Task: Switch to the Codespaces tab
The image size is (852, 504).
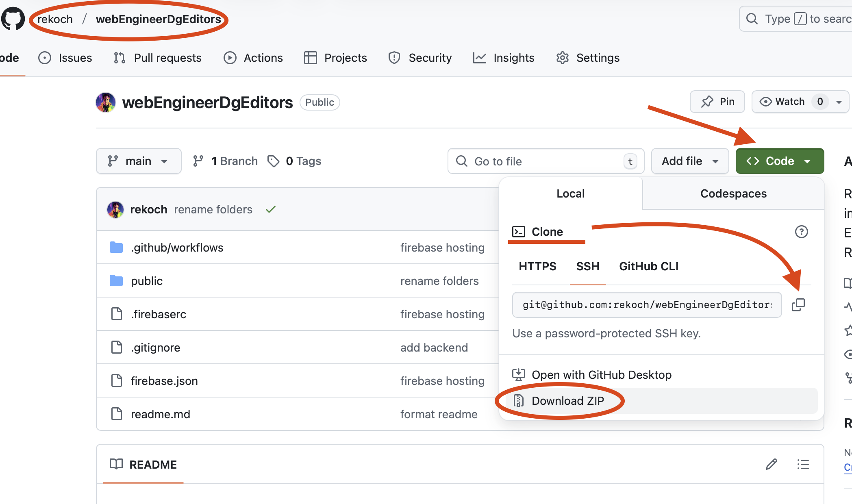Action: (x=733, y=193)
